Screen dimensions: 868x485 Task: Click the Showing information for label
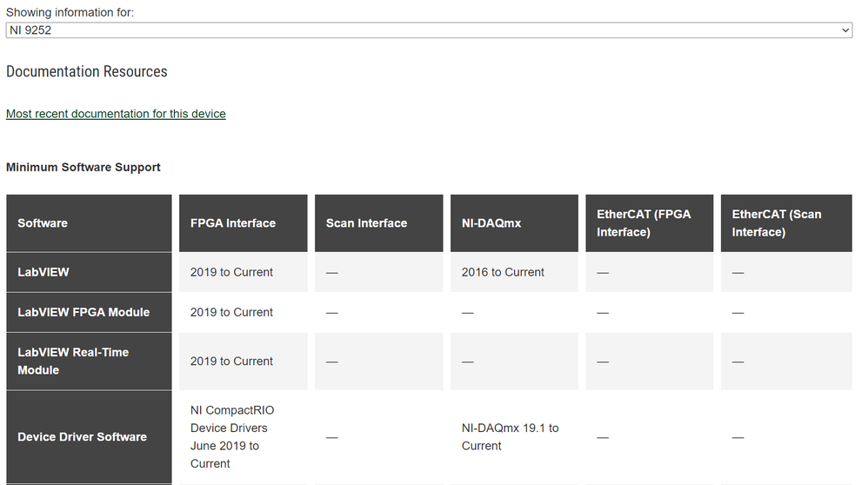(x=70, y=12)
